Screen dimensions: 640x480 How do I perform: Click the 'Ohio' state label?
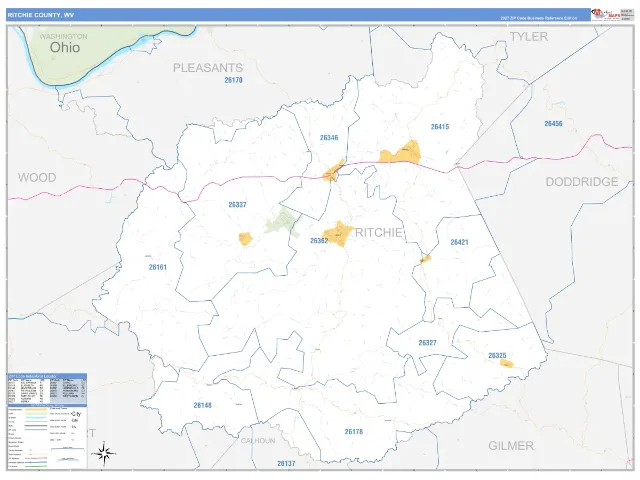click(x=65, y=47)
